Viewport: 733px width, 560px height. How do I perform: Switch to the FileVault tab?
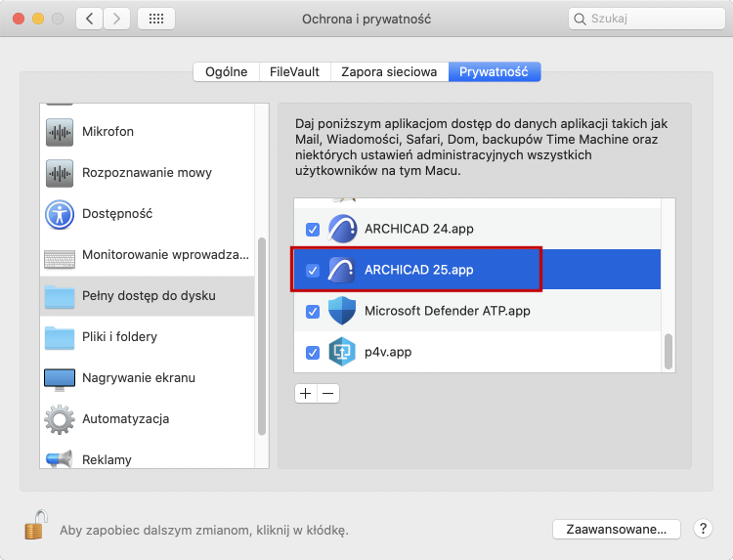[x=294, y=72]
